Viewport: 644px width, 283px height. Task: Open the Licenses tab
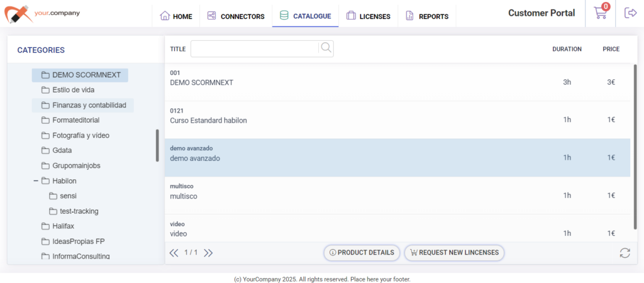coord(368,16)
